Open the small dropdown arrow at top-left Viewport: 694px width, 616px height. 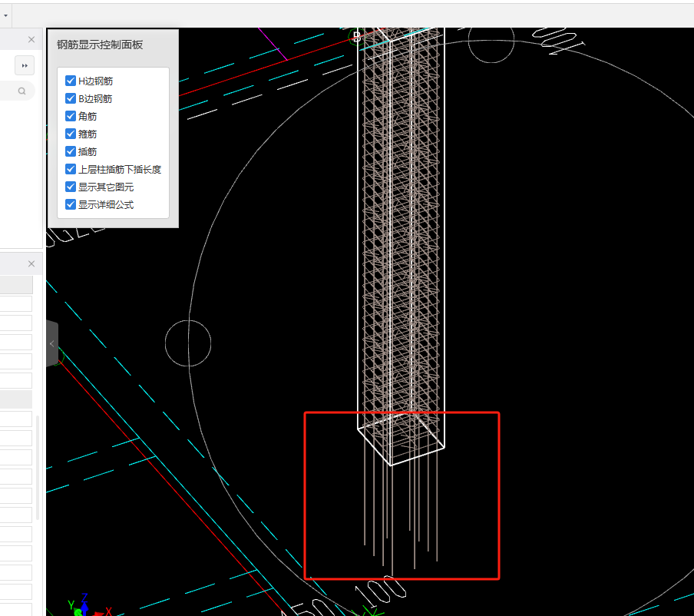[5, 15]
